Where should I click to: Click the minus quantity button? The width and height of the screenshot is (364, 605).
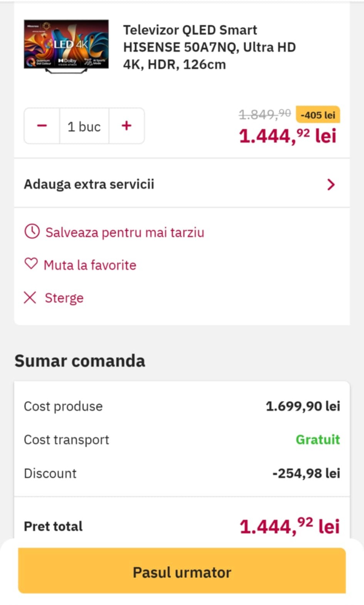point(42,126)
